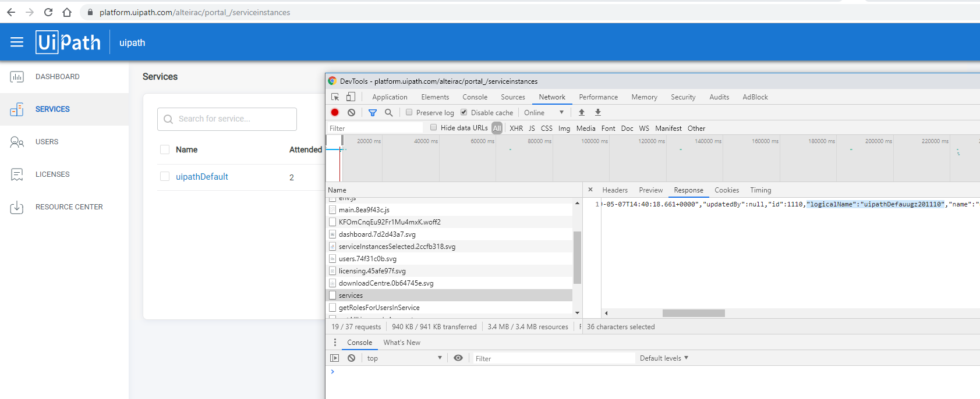Open the uipathDefault service link
Screen dimensions: 980x399
(x=202, y=177)
